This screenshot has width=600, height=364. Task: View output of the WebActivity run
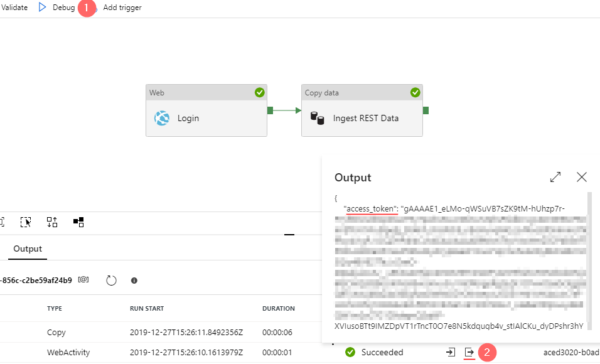469,352
